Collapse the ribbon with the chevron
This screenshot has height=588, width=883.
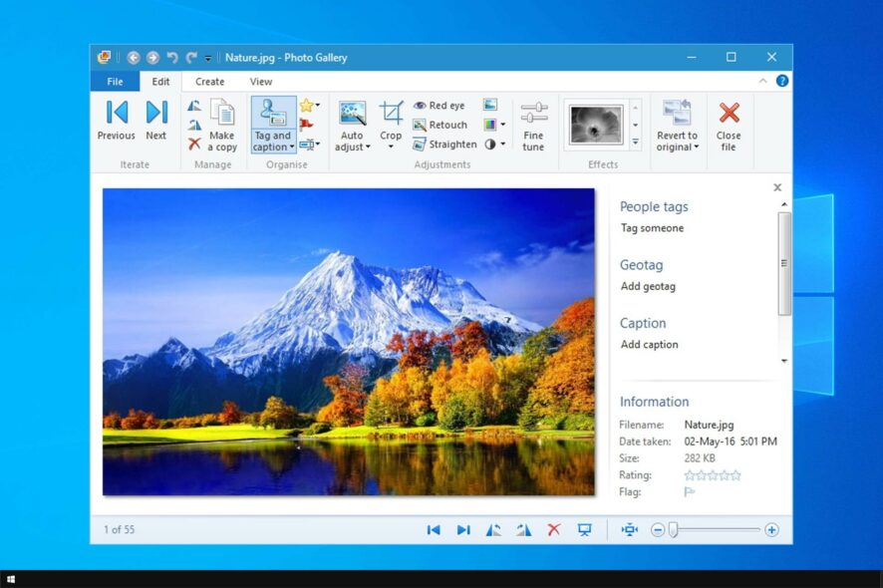763,81
